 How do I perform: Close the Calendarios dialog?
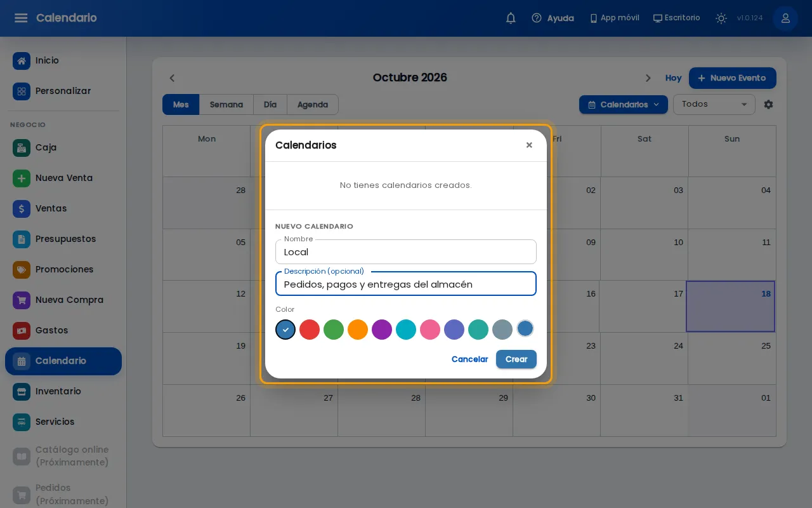(x=529, y=145)
